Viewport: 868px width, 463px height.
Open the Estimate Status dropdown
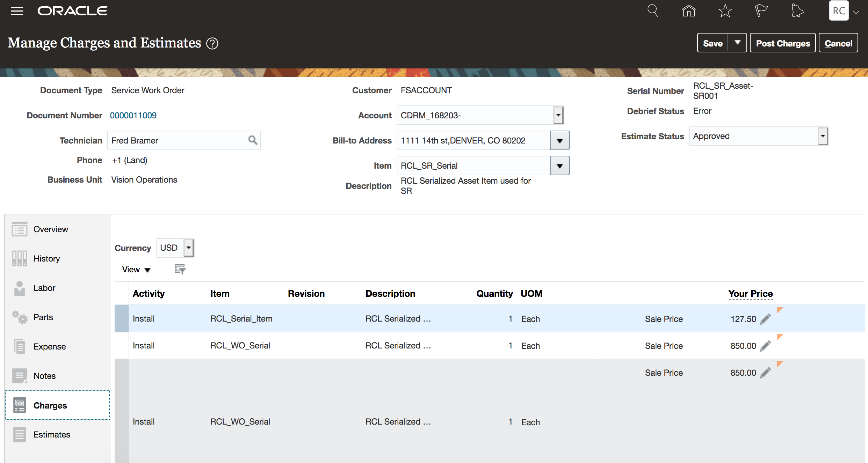click(x=823, y=136)
